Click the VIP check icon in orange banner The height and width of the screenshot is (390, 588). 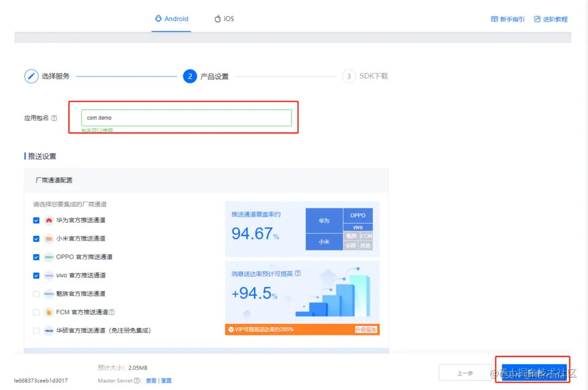pos(231,330)
